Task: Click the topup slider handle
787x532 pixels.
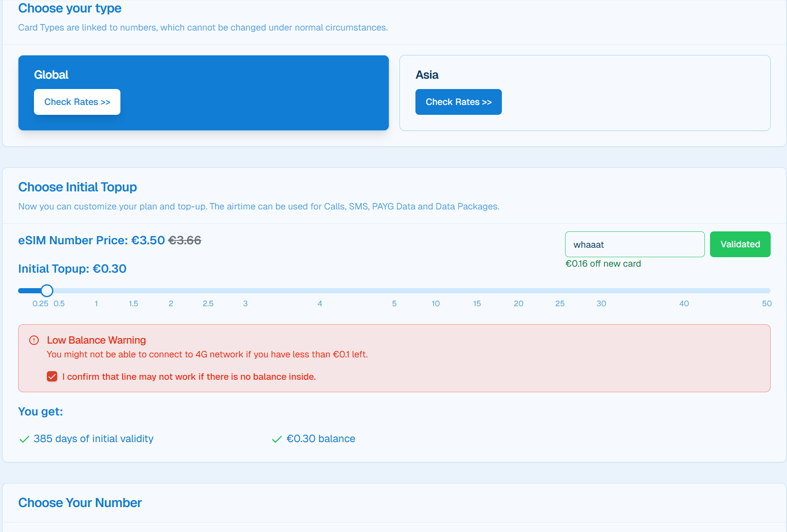Action: (x=47, y=291)
